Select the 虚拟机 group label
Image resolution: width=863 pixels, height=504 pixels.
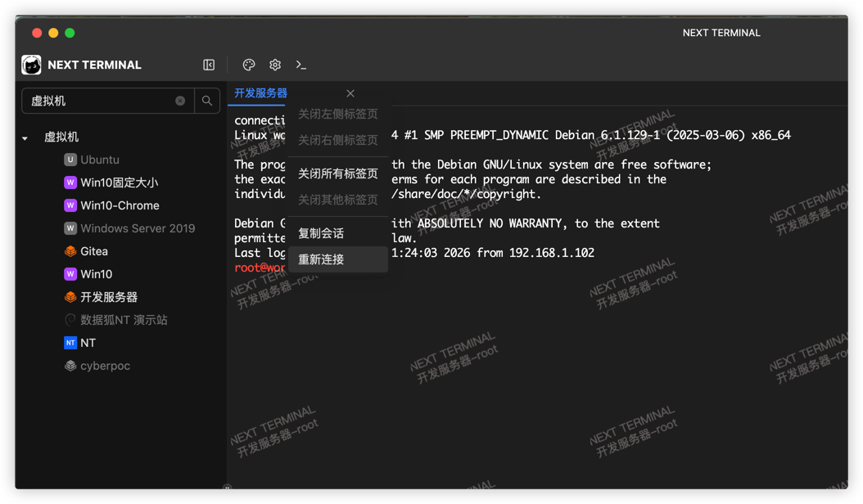click(x=61, y=137)
